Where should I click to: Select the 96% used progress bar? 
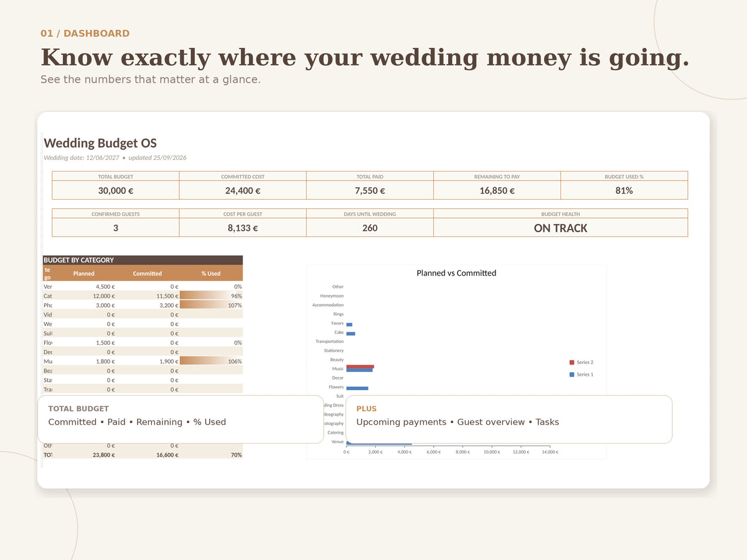pos(211,296)
